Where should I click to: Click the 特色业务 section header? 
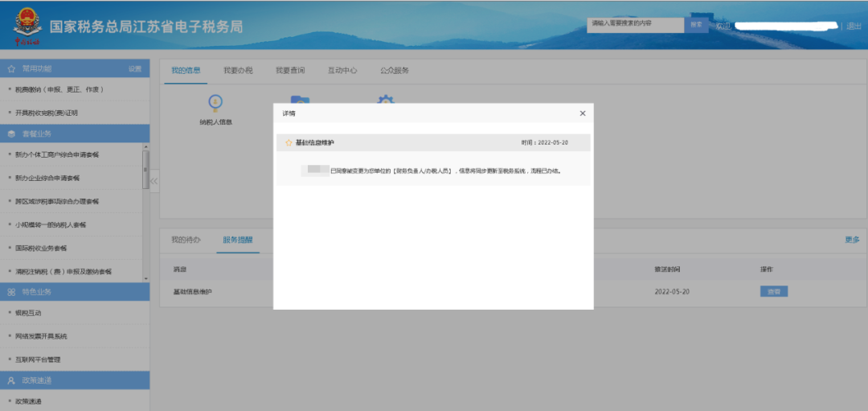point(75,292)
